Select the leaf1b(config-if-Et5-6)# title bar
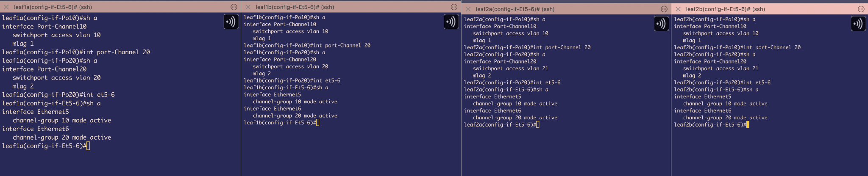 (x=295, y=7)
